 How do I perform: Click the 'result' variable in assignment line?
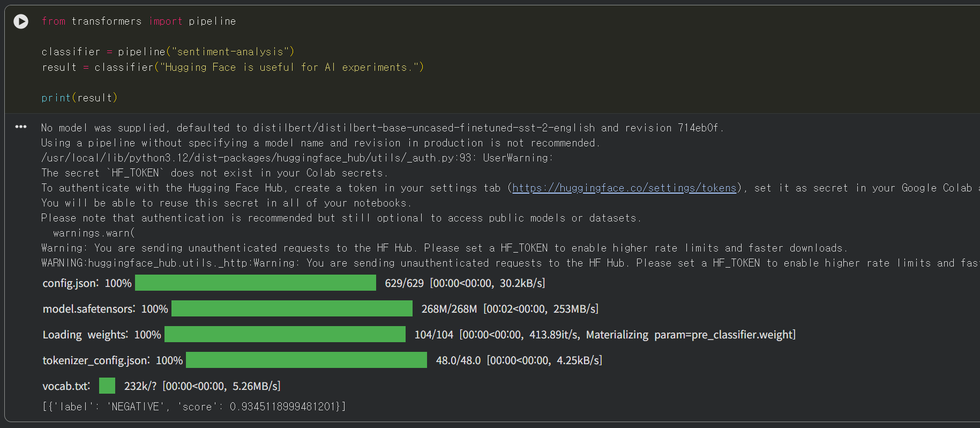[59, 68]
